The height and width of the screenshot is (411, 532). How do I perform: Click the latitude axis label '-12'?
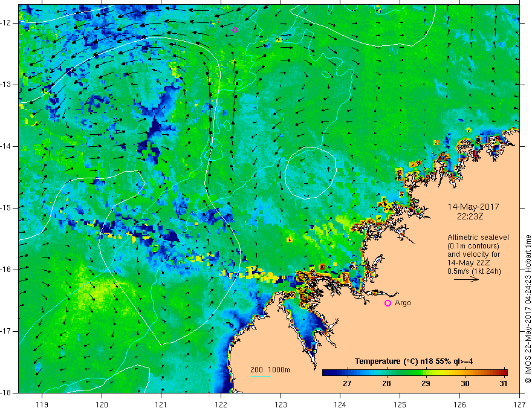click(x=5, y=23)
